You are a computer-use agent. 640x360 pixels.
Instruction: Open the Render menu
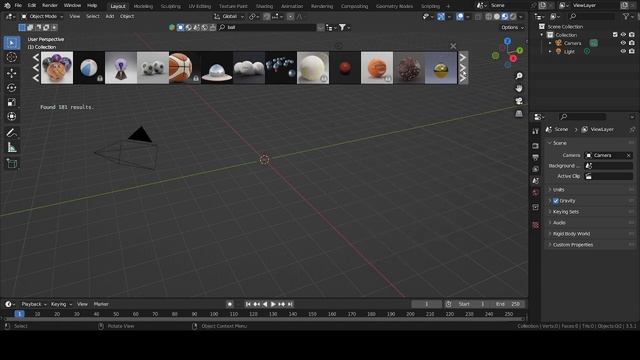(x=50, y=5)
